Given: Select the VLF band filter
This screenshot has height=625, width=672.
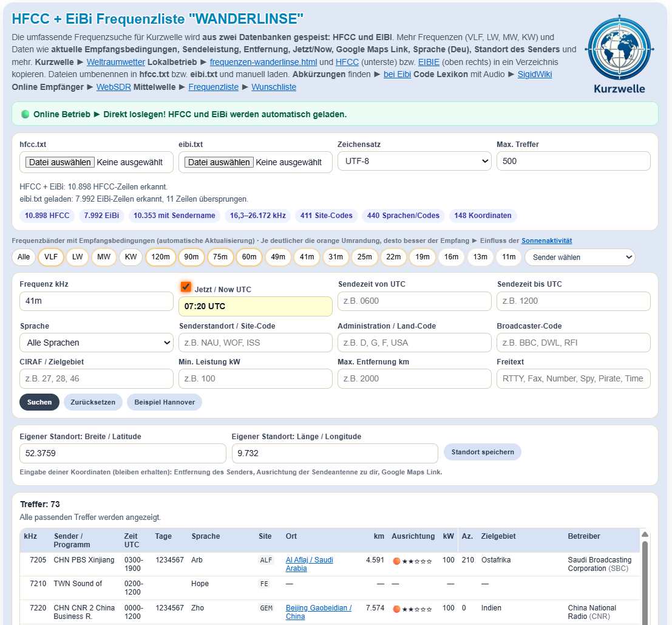Looking at the screenshot, I should click(x=51, y=257).
